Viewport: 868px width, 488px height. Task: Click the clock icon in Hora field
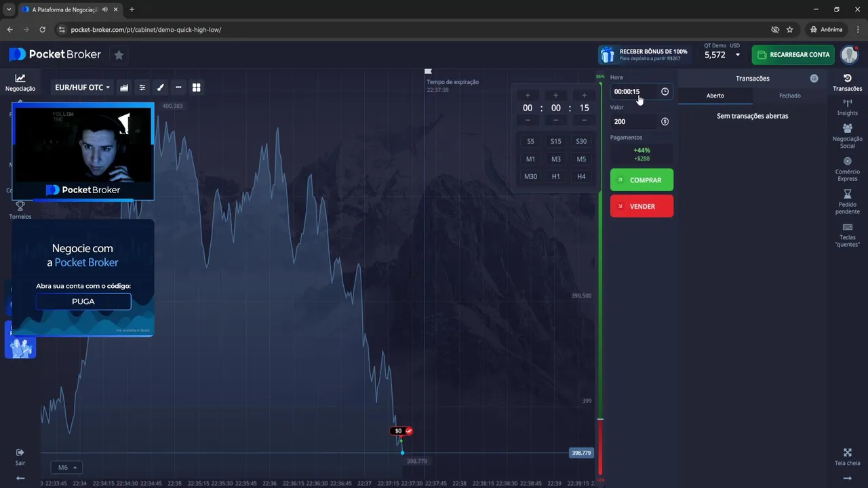pyautogui.click(x=665, y=91)
